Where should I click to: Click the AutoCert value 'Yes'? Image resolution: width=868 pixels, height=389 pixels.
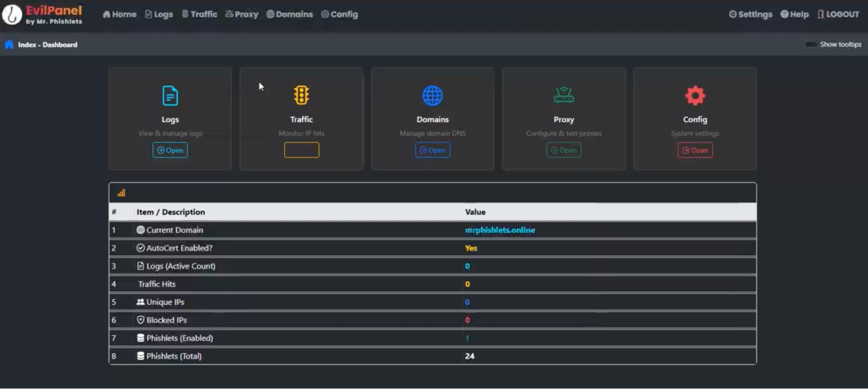pyautogui.click(x=471, y=248)
